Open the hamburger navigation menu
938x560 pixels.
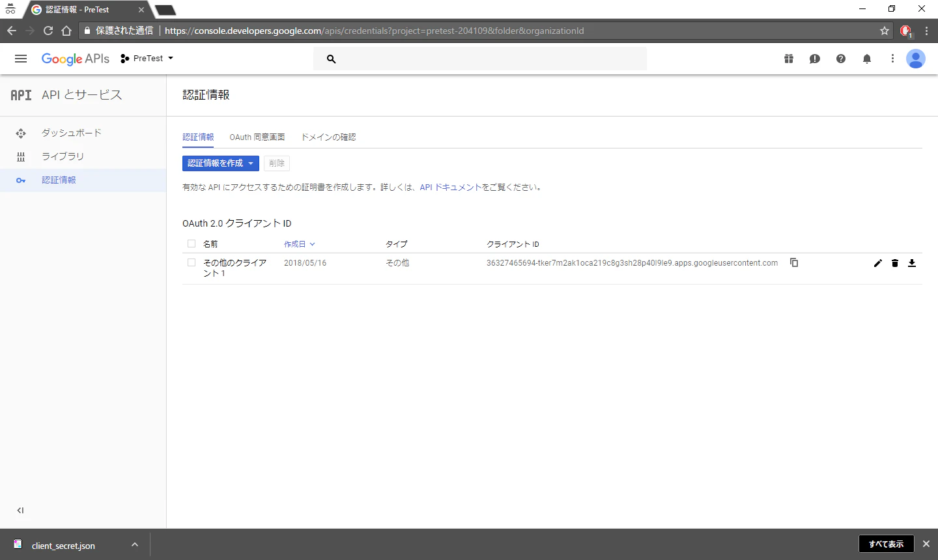coord(21,59)
